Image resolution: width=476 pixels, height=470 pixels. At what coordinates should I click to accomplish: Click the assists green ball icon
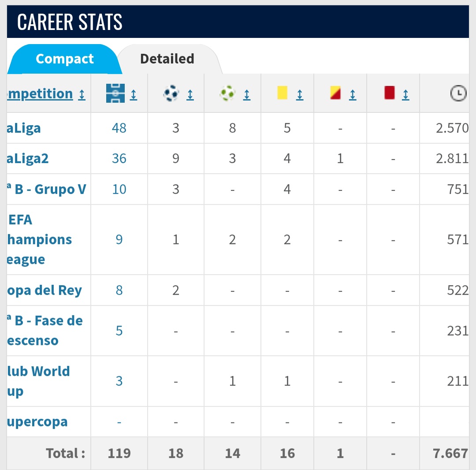(228, 93)
